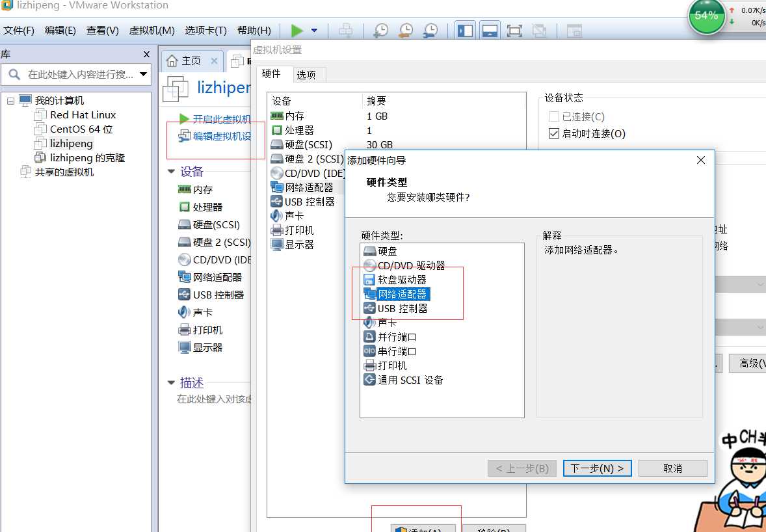Click the full screen mode toolbar icon

coord(514,31)
